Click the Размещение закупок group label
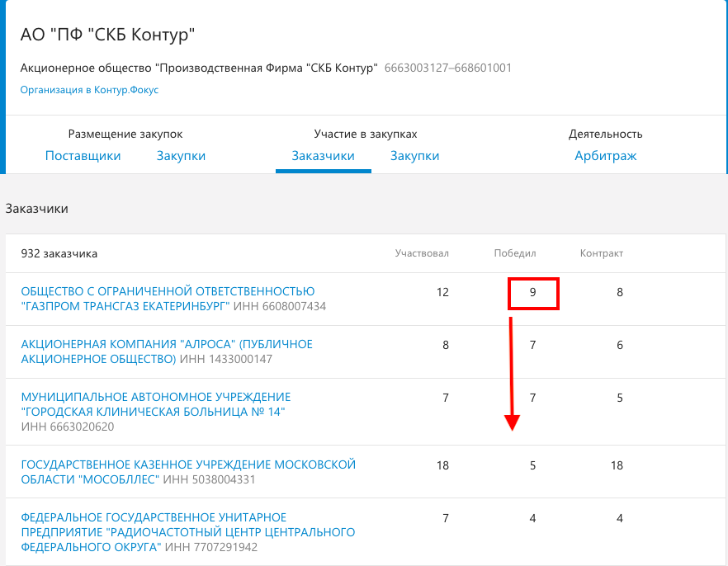728x566 pixels. point(125,134)
